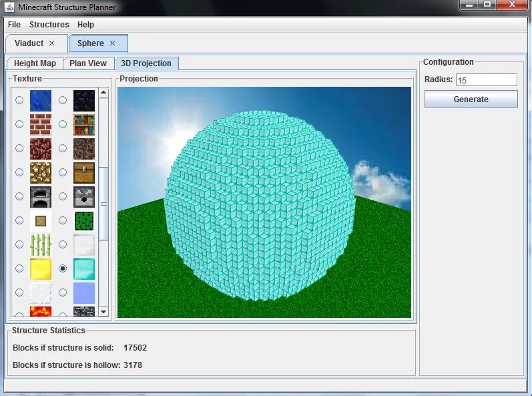Select radio button beside bookshelf texture
532x396 pixels.
63,124
